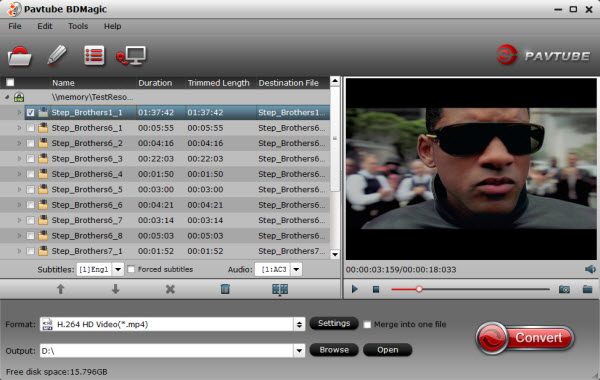This screenshot has height=380, width=600.
Task: Check the Step_Brothers6_3 checkbox
Action: point(31,159)
